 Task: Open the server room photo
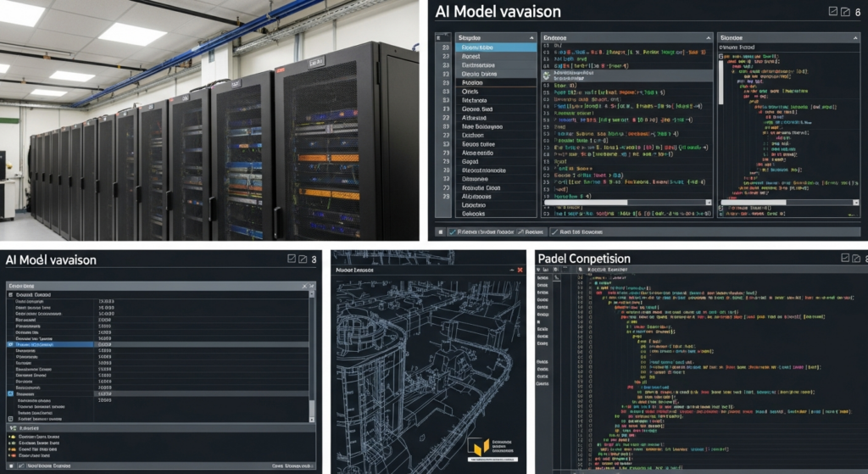click(x=209, y=120)
